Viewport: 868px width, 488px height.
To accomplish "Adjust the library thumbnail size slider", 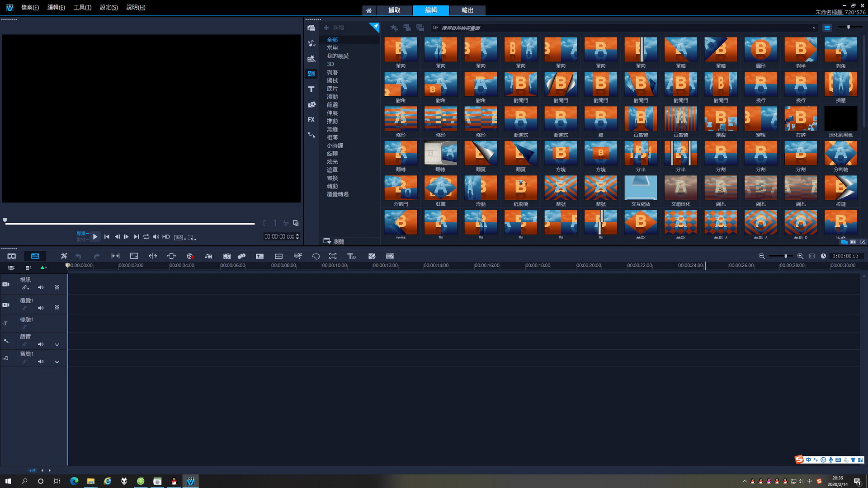I will [850, 28].
